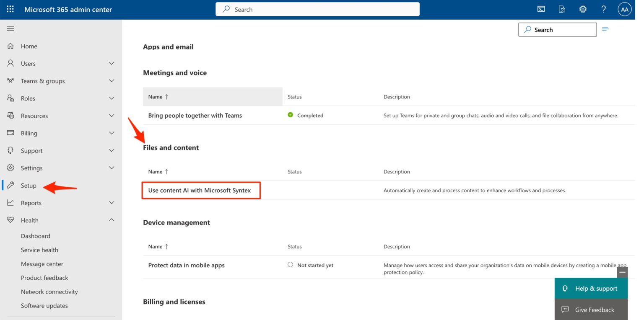Click the Completed status check for Teams task

290,115
